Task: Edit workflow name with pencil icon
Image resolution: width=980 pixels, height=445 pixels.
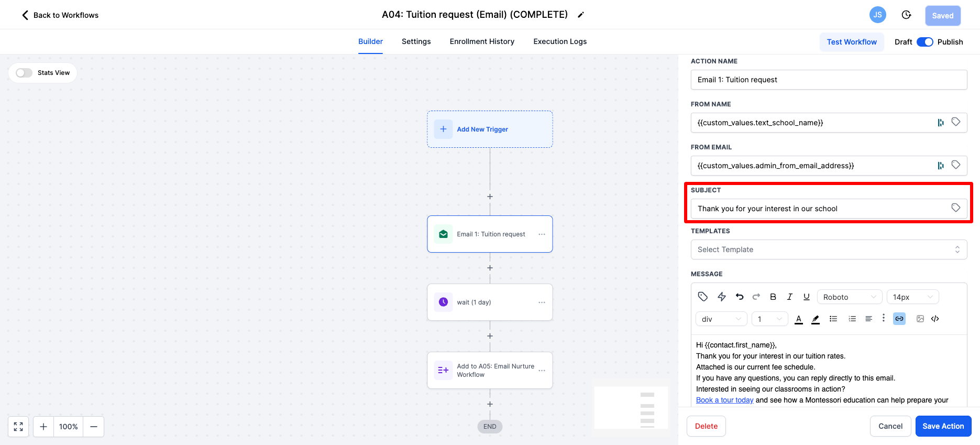Action: (581, 15)
